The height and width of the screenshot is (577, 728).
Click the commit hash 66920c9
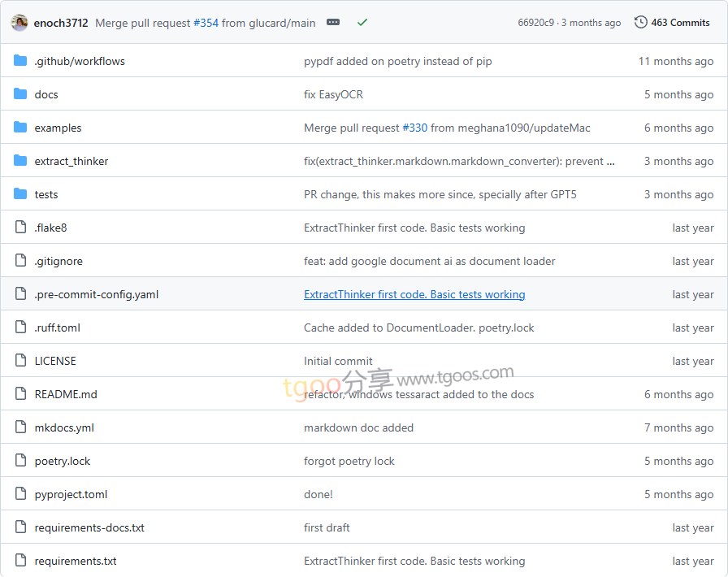click(x=535, y=23)
